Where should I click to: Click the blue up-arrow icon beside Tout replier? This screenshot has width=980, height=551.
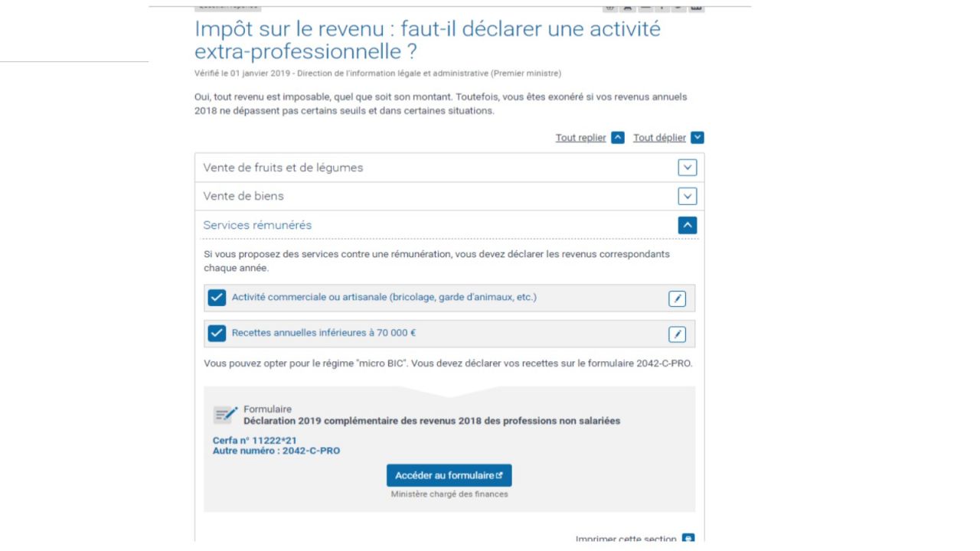pos(618,138)
